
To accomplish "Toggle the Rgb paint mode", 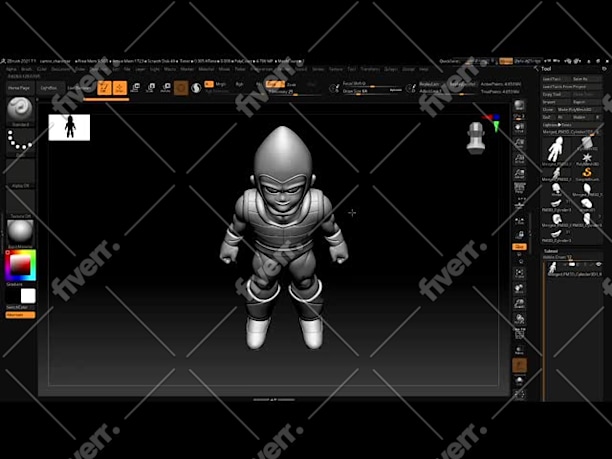I will pyautogui.click(x=239, y=84).
